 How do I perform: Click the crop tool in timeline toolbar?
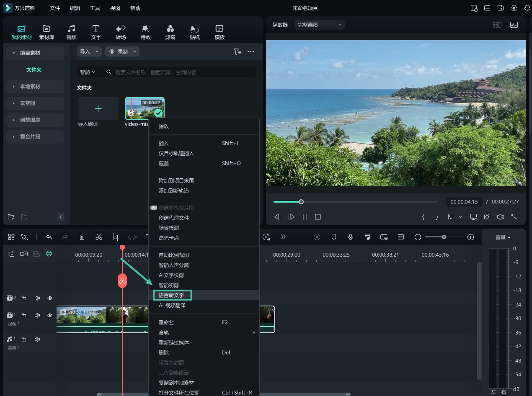click(116, 237)
